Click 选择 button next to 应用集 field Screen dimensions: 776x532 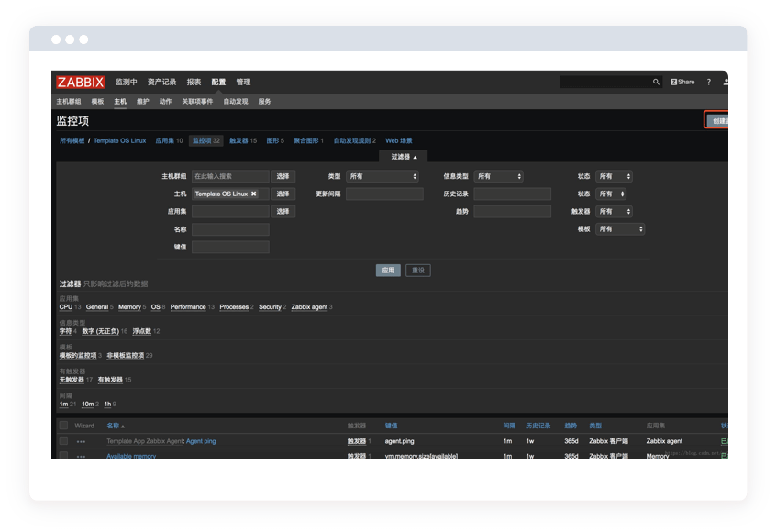click(283, 211)
